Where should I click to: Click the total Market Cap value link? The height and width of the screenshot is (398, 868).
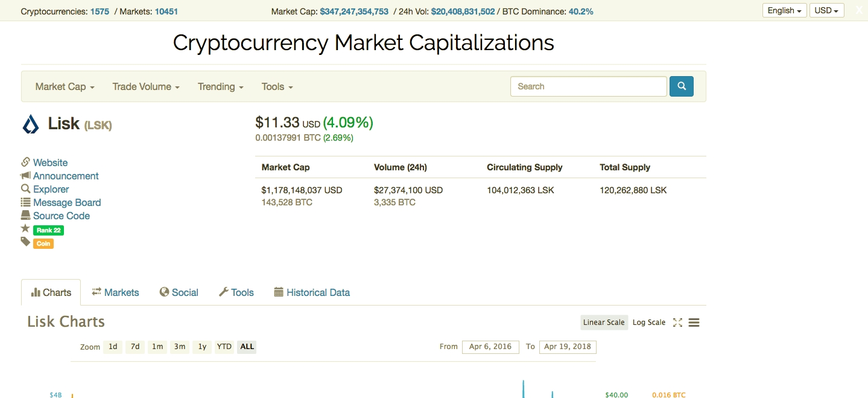coord(354,11)
